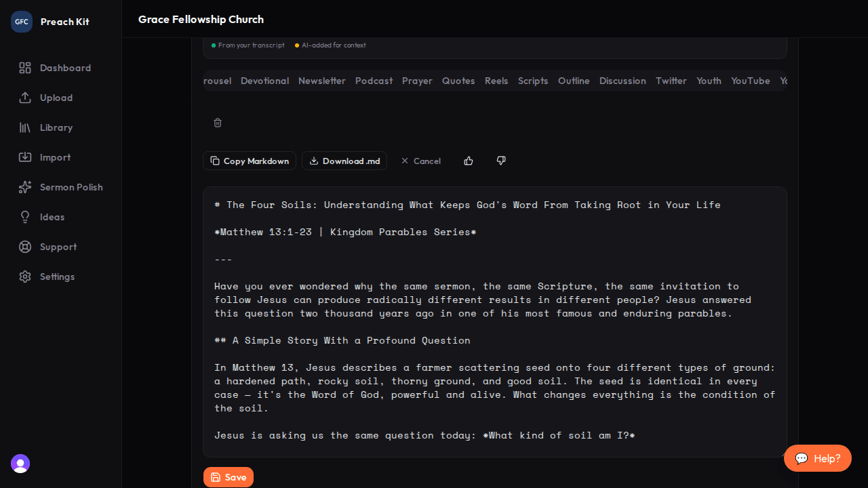Screen dimensions: 868x488
Task: Give the generated sermon a thumbs up
Action: pyautogui.click(x=469, y=161)
